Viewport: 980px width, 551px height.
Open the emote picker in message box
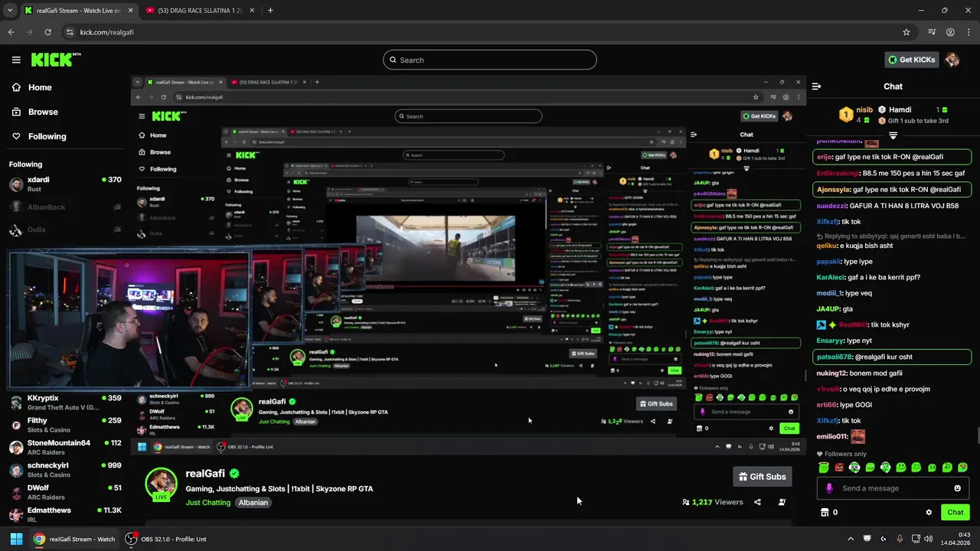pyautogui.click(x=957, y=488)
